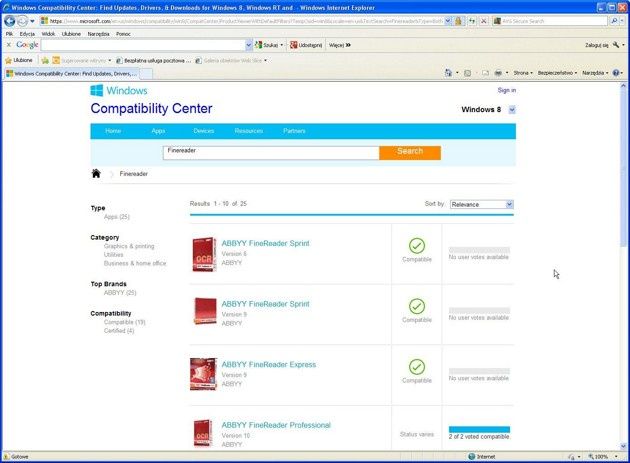Open Google toolbar wrench settings icon
This screenshot has width=630, height=463.
tap(616, 45)
